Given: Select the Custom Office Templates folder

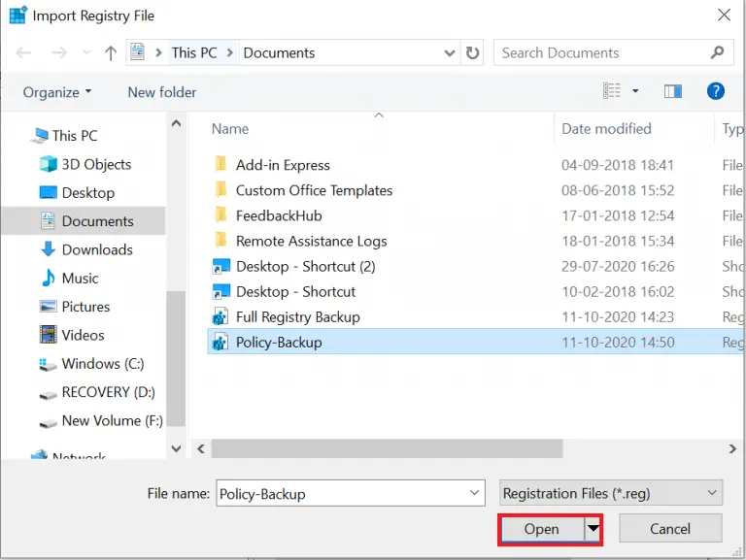Looking at the screenshot, I should pos(314,190).
